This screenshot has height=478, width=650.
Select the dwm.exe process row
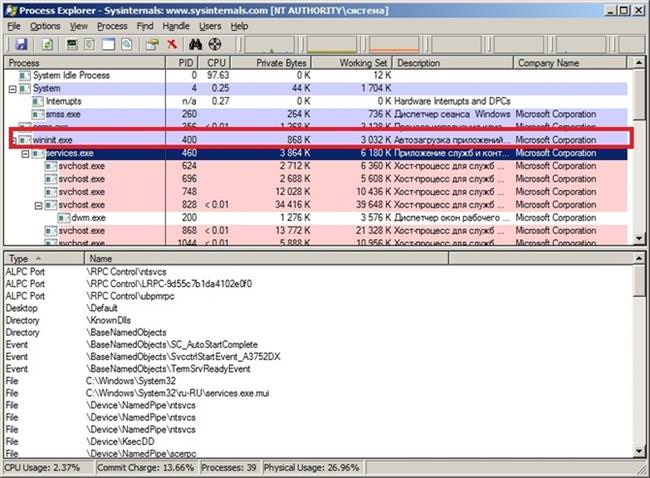[x=315, y=218]
